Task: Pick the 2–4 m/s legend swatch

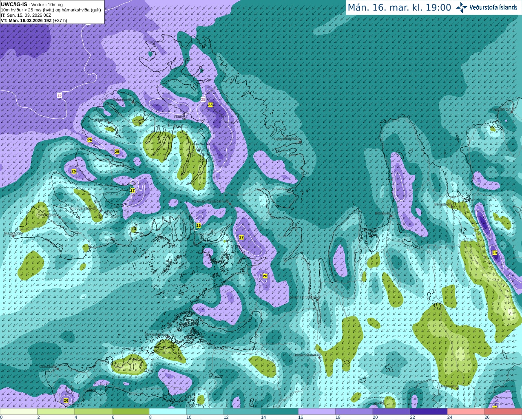Action: 56,411
